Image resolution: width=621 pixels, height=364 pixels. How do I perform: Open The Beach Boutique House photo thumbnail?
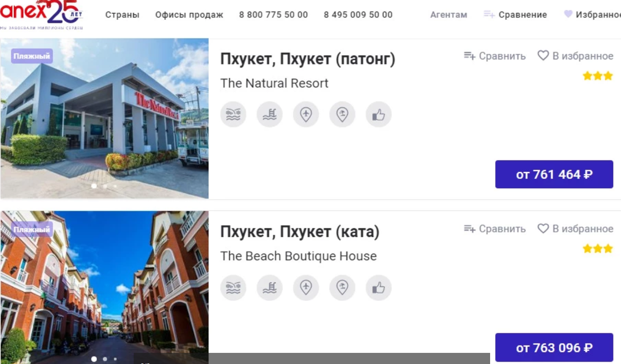104,287
